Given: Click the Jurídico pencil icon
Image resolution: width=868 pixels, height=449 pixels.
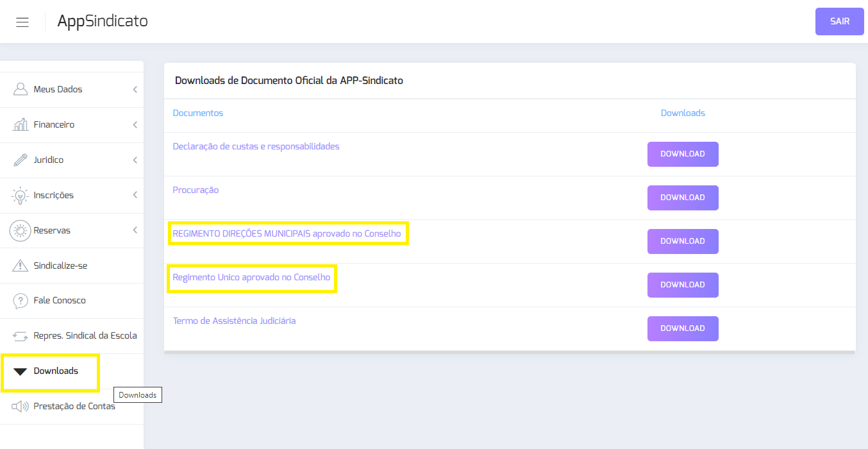Looking at the screenshot, I should pyautogui.click(x=21, y=160).
